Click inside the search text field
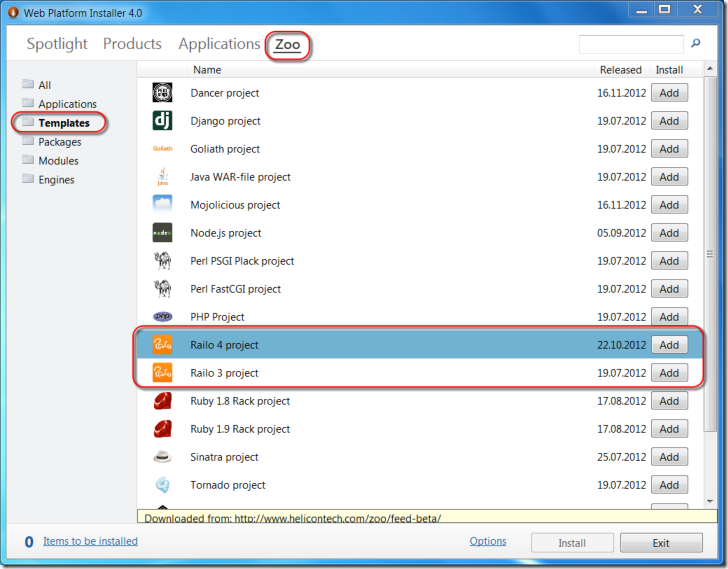728x569 pixels. click(631, 45)
